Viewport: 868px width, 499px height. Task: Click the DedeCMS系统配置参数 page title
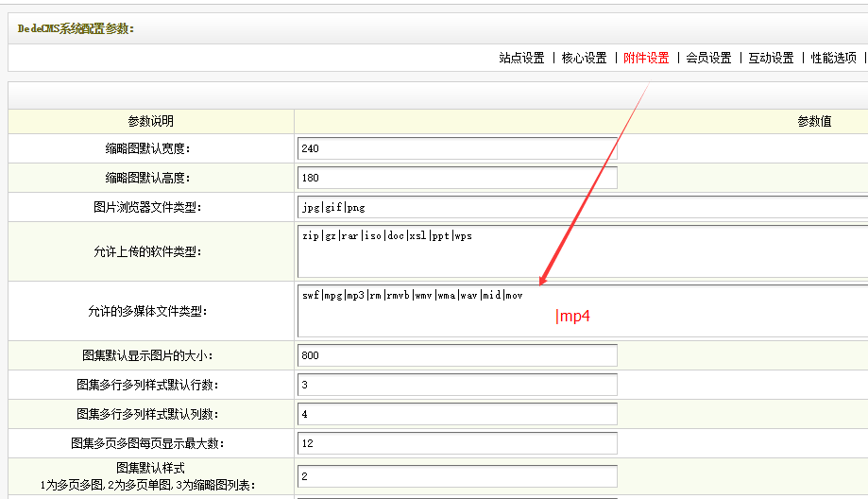click(76, 28)
